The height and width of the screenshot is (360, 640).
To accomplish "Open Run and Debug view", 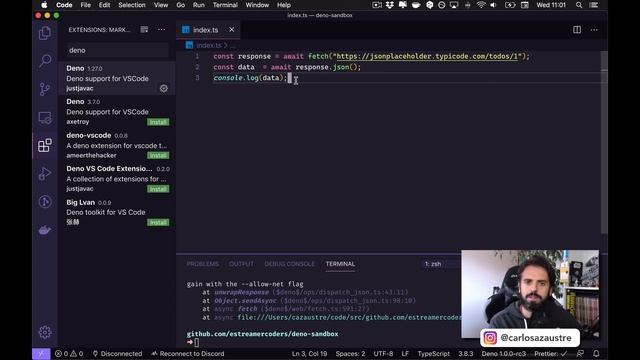I will point(45,173).
